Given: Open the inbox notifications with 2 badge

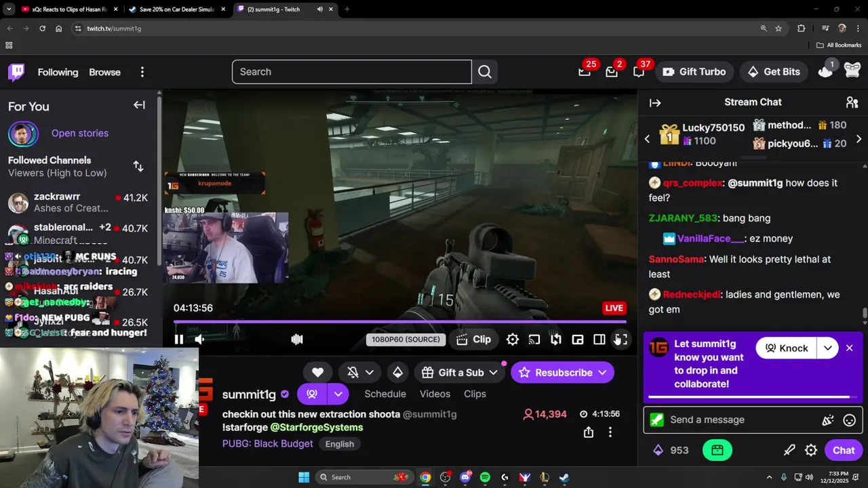Looking at the screenshot, I should pyautogui.click(x=612, y=72).
